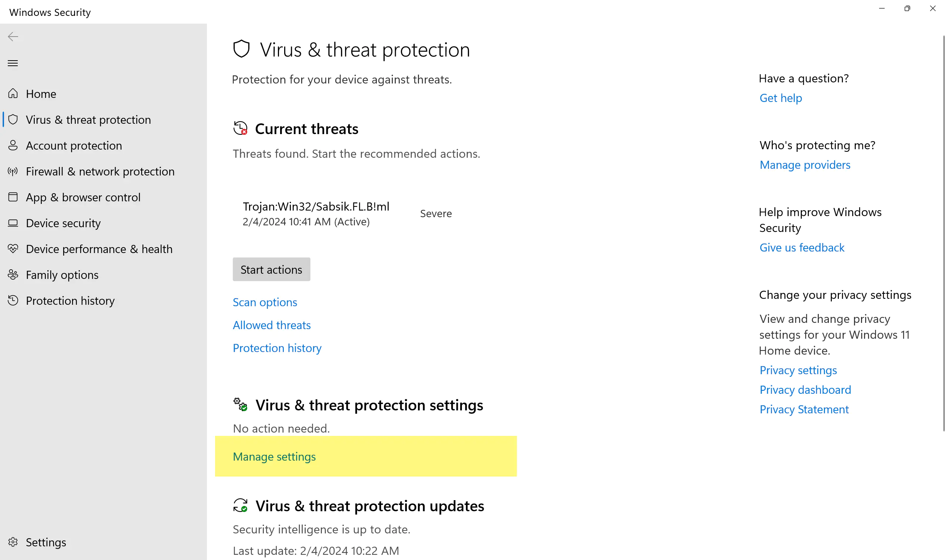Open Settings at the sidebar bottom
Image resolution: width=946 pixels, height=560 pixels.
point(45,542)
